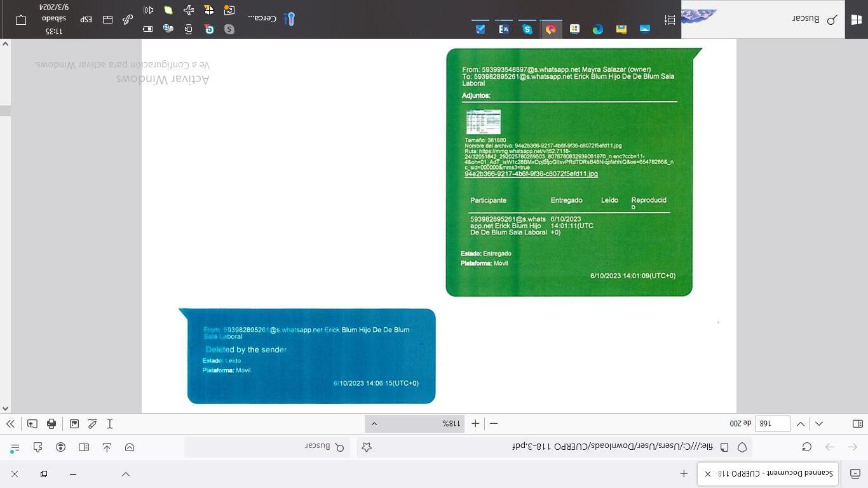
Task: Click the address bar with CUERPO 118-3.pdf path
Action: (554, 447)
